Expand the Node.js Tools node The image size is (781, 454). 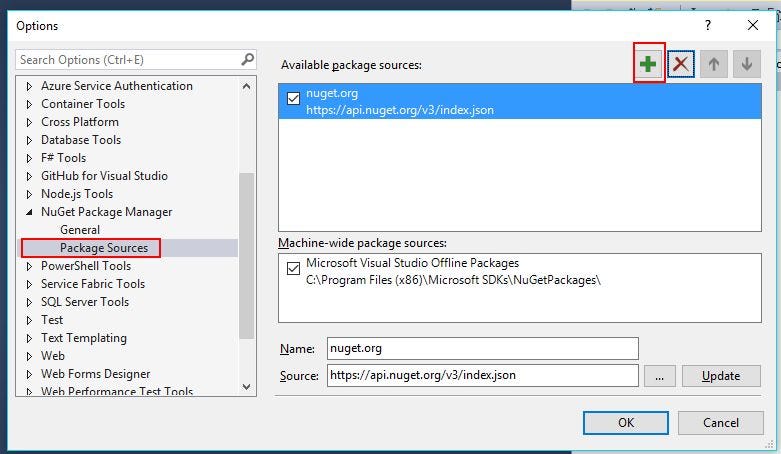coord(29,194)
